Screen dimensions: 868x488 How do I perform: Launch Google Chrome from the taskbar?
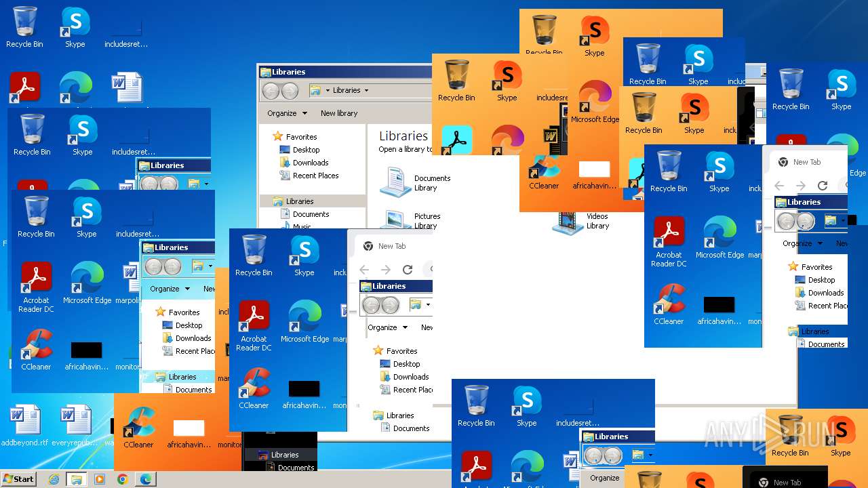[x=122, y=479]
